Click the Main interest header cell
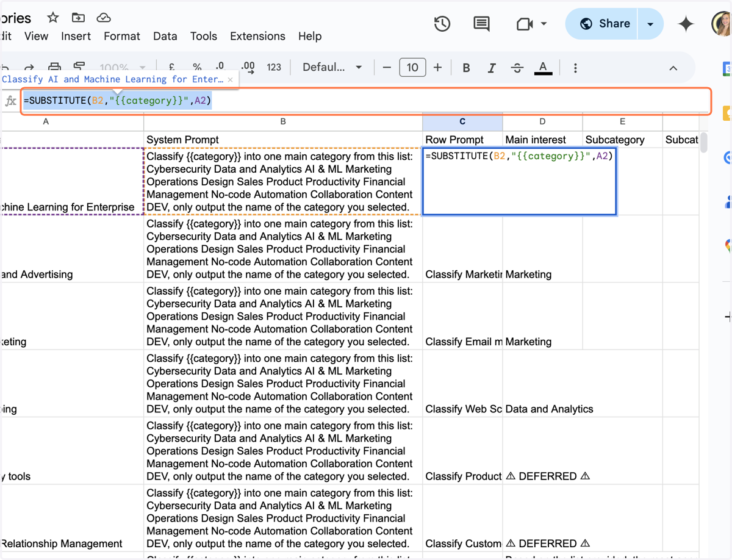The image size is (732, 560). click(x=543, y=140)
